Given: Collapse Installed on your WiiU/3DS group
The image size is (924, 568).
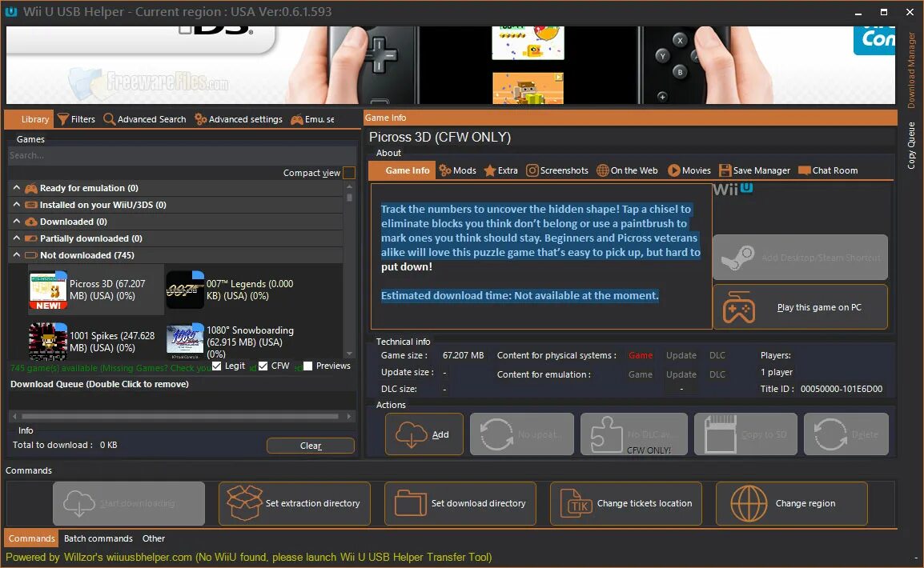Looking at the screenshot, I should [x=17, y=204].
